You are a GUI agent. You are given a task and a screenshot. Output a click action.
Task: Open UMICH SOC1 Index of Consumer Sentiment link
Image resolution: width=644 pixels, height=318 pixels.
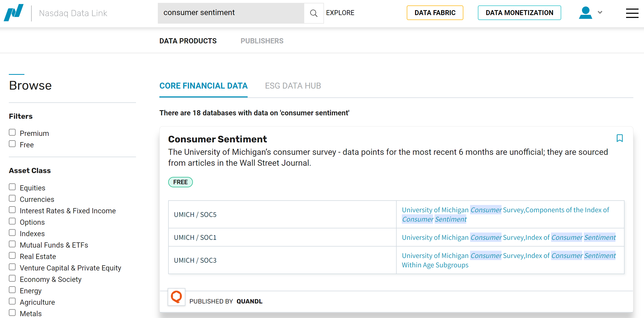pos(508,237)
